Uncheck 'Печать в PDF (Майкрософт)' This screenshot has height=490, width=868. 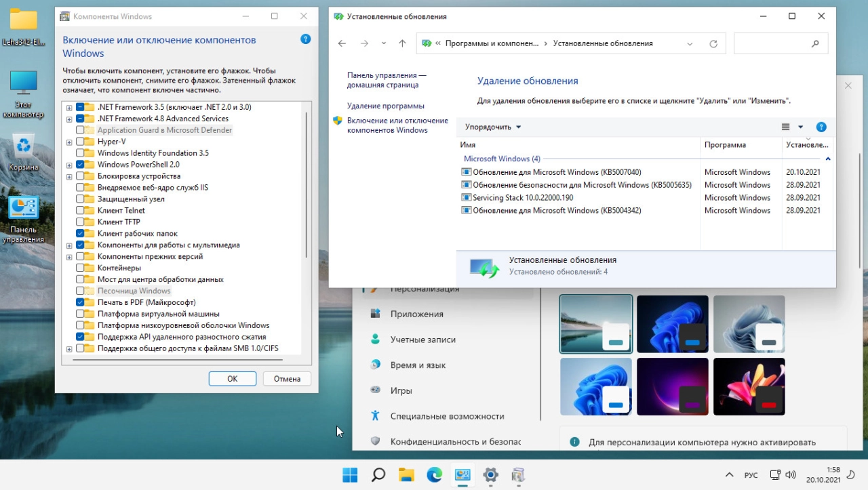click(80, 303)
